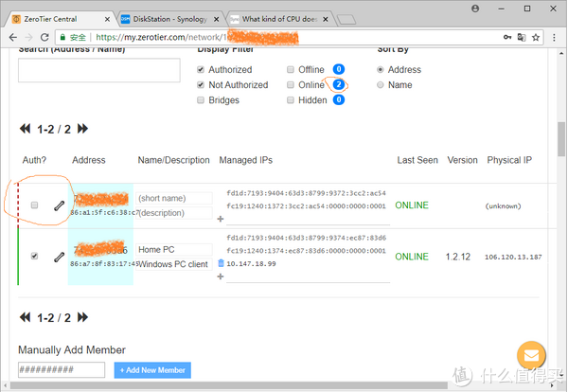The image size is (568, 392).
Task: Click the Managed IPs column header
Action: click(x=245, y=160)
